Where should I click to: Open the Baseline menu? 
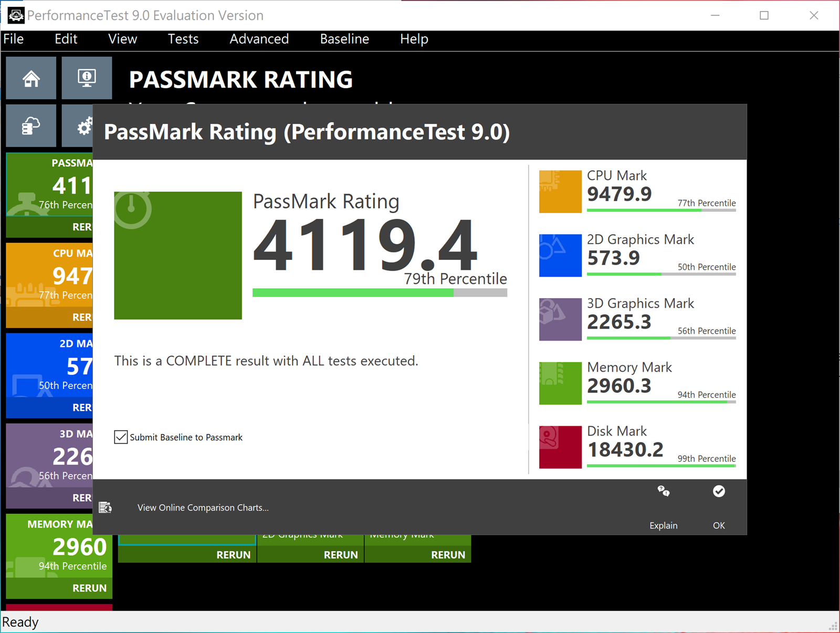coord(344,39)
